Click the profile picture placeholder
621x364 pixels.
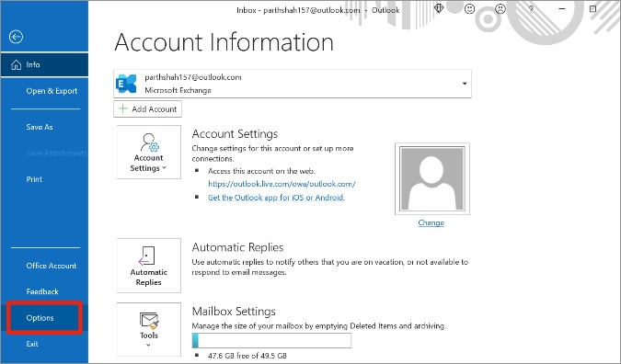point(432,179)
